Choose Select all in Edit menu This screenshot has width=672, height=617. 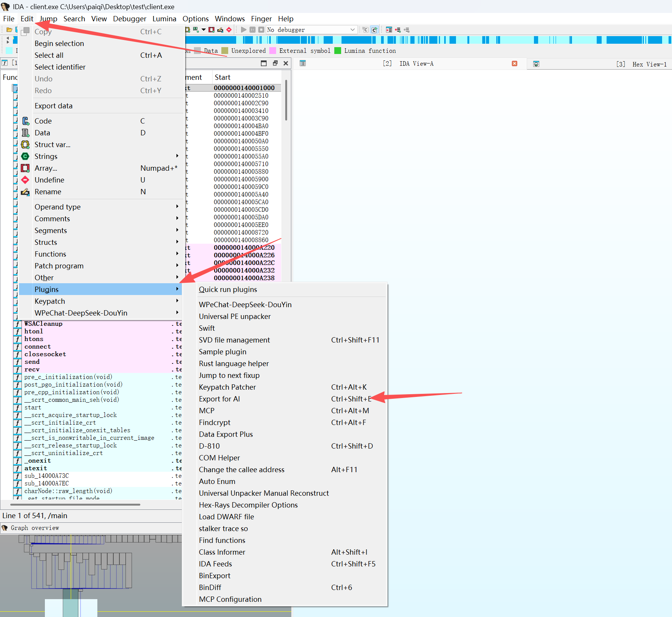(x=102, y=55)
